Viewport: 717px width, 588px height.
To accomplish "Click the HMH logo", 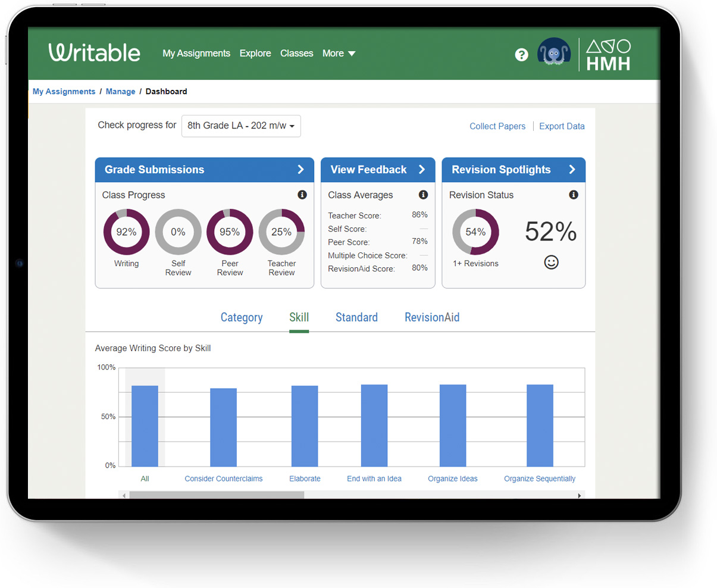I will pos(608,55).
